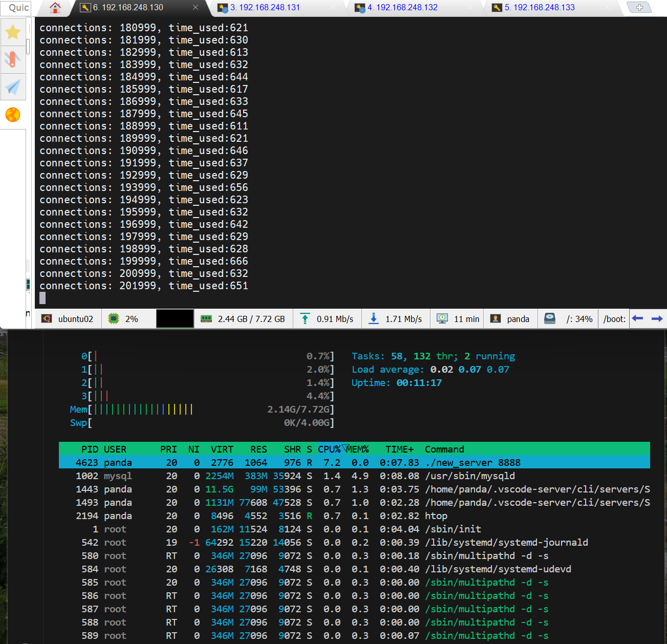Click the htop Swp usage meter
The width and height of the screenshot is (667, 644).
coord(202,422)
